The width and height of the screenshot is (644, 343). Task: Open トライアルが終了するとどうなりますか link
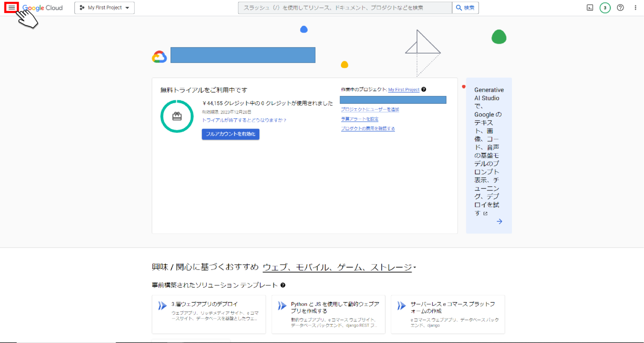tap(244, 120)
